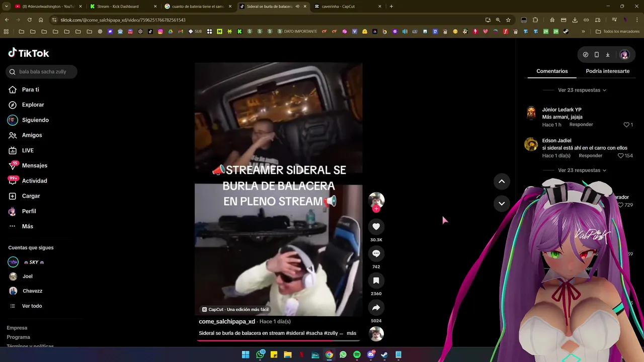Open a new browser tab

pos(391,7)
